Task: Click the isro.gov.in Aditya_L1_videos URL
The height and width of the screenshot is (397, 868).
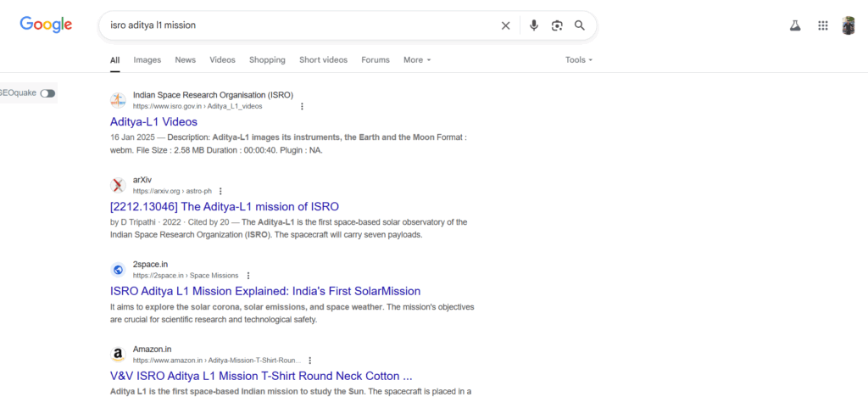Action: pos(198,106)
